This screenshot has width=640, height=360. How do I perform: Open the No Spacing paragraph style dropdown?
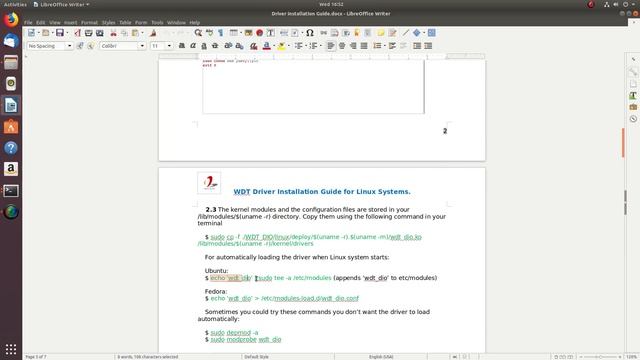coord(69,46)
